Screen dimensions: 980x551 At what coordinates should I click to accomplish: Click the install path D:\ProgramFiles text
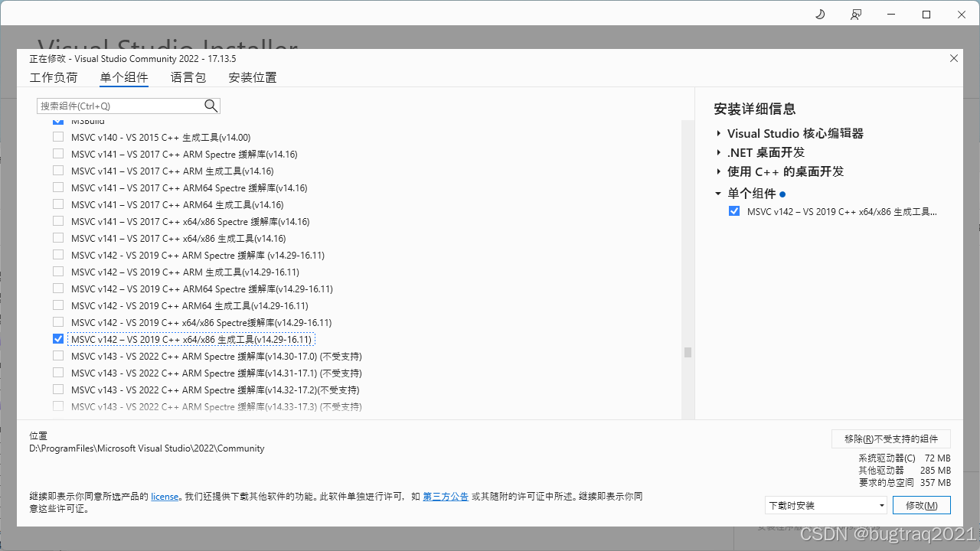click(147, 448)
